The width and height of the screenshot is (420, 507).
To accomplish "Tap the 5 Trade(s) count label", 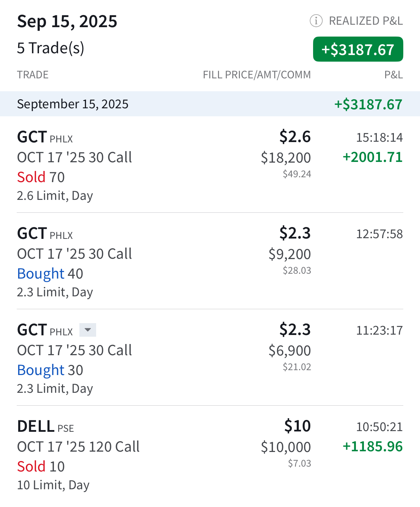I will pos(50,48).
